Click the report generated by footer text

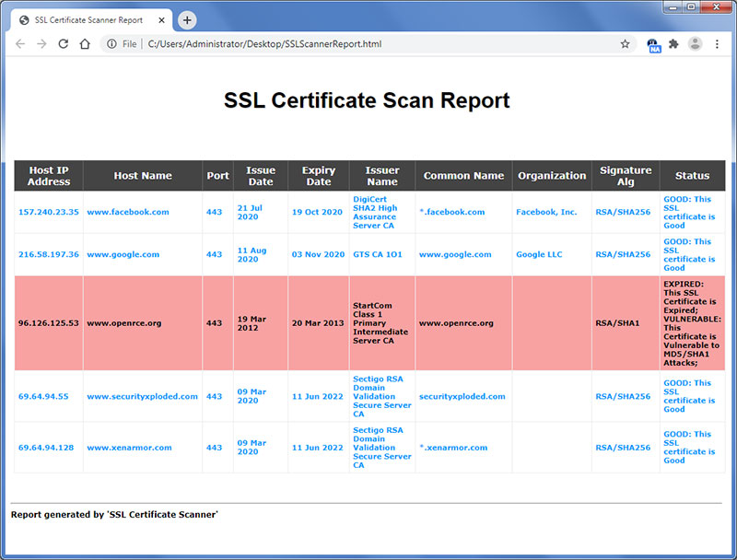point(114,515)
